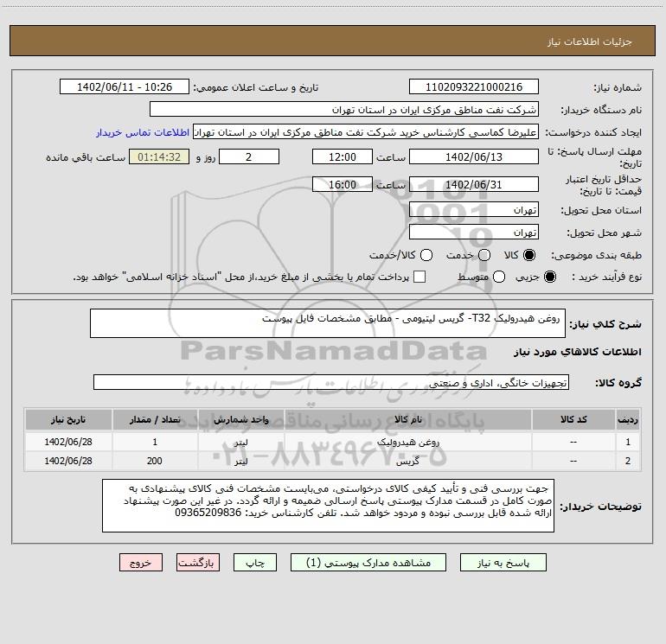Click the لیتر unit in روغن هیدرولیک row

point(240,442)
